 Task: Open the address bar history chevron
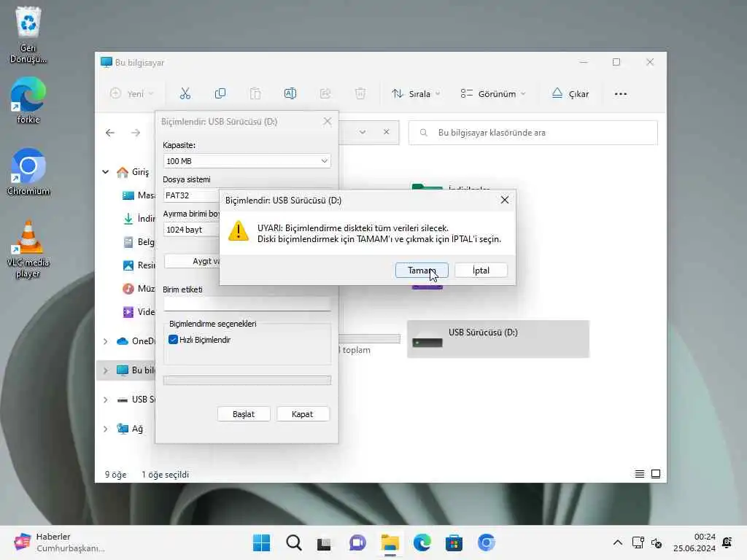(363, 132)
